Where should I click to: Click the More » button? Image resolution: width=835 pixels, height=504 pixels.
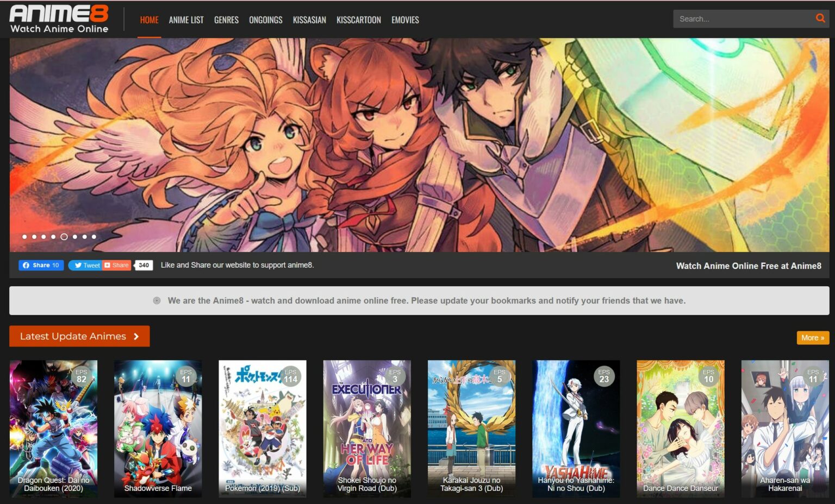(813, 338)
